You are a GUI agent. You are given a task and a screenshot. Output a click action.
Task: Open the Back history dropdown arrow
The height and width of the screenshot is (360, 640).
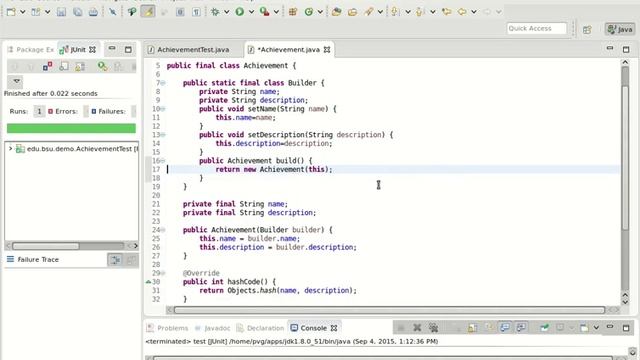click(474, 12)
